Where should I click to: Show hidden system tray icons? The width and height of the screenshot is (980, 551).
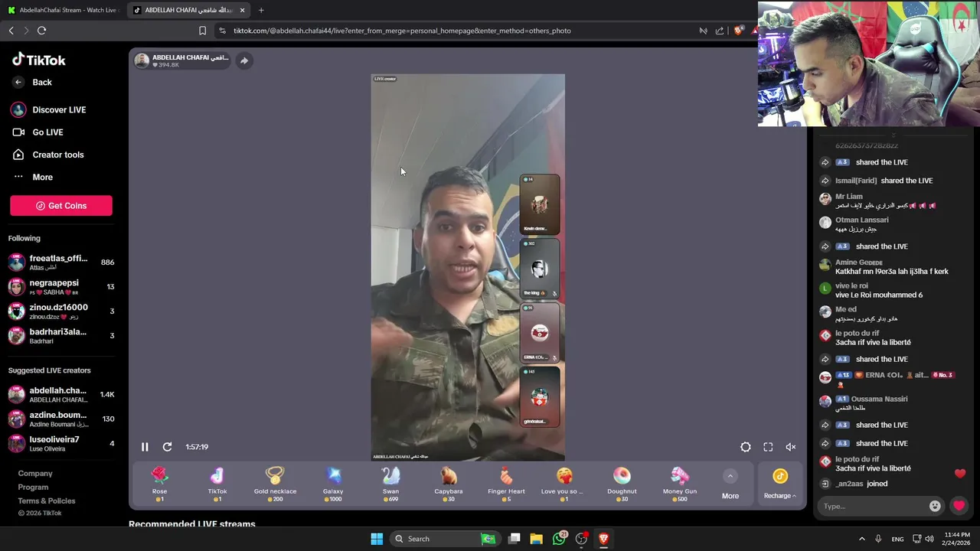[861, 539]
